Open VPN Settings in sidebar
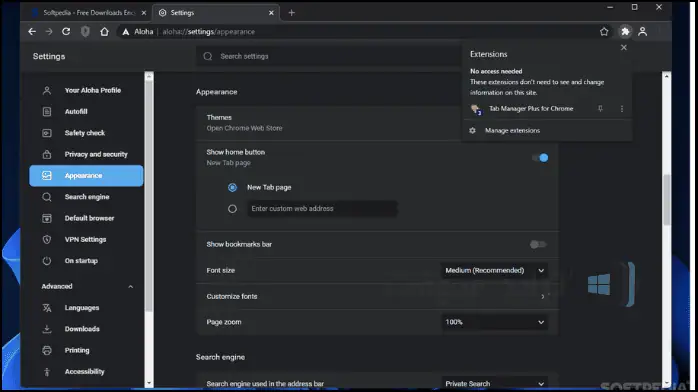 tap(86, 239)
